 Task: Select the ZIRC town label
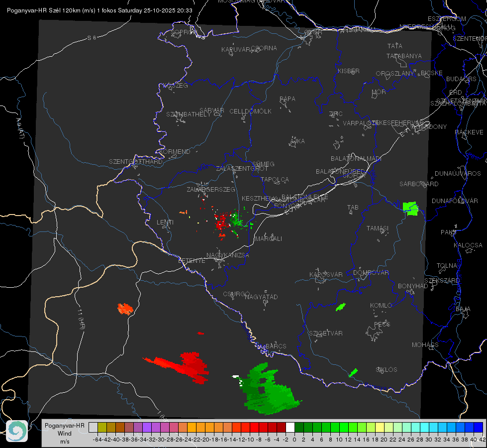click(x=336, y=114)
